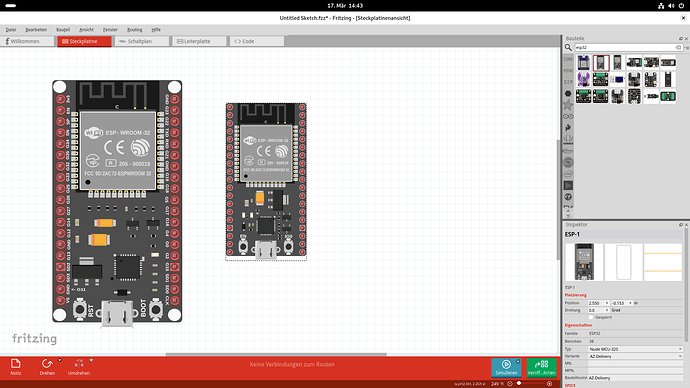Switch to the Leiterplatte tab

[199, 41]
